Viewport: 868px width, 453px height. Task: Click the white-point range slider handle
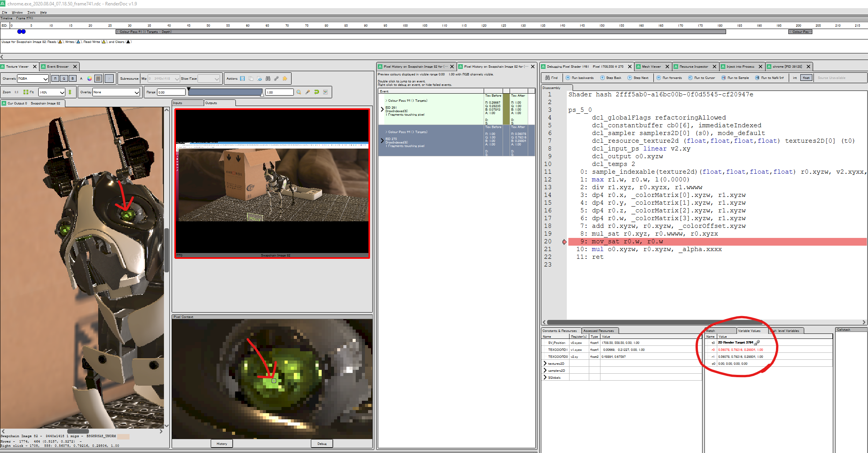point(262,94)
